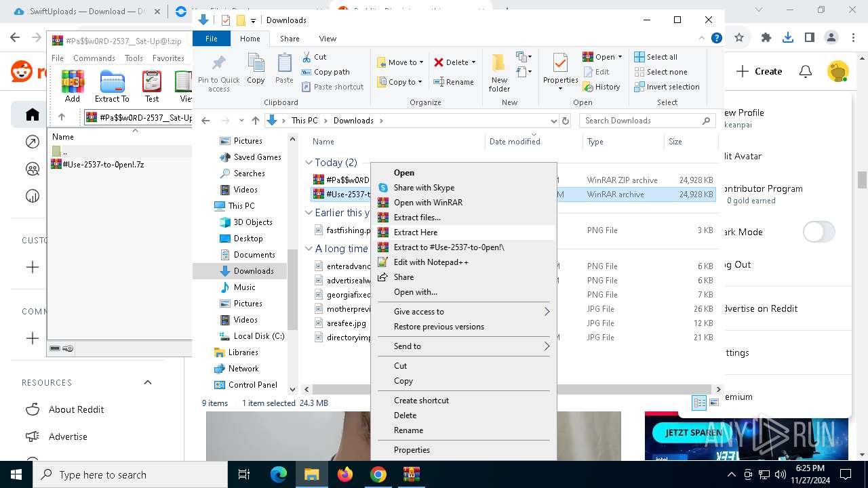This screenshot has width=868, height=488.
Task: Click Paste shortcut in the ribbon
Action: [332, 87]
